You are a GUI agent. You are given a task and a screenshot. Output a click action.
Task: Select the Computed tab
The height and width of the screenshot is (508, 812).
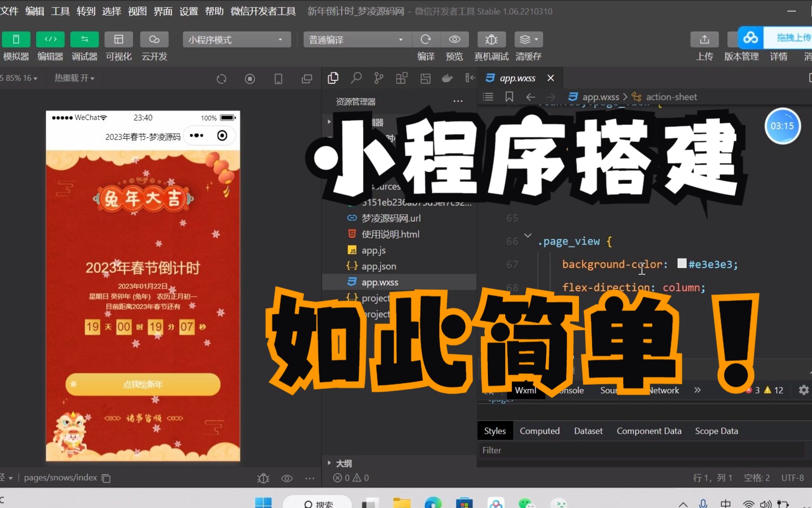pos(539,431)
